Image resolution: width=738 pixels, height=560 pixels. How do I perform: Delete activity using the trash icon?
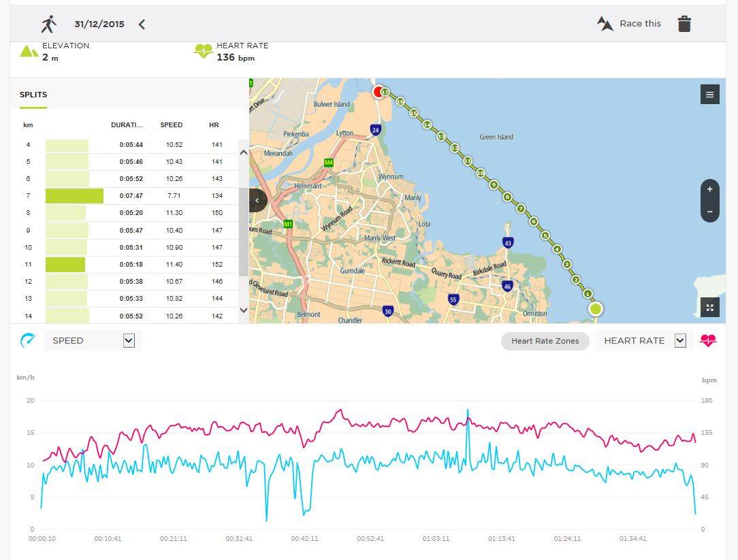point(684,24)
